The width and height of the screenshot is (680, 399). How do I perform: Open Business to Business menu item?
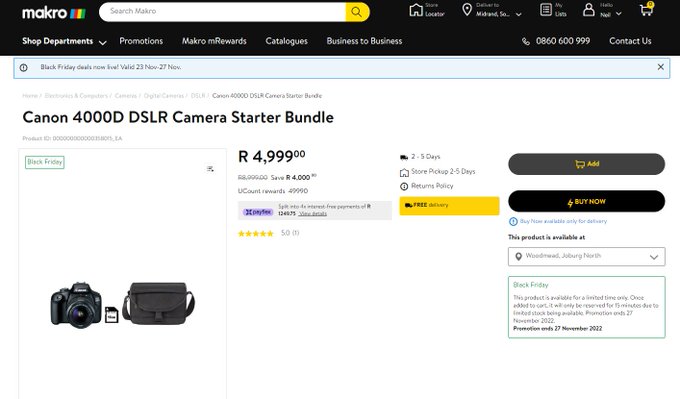click(x=364, y=41)
